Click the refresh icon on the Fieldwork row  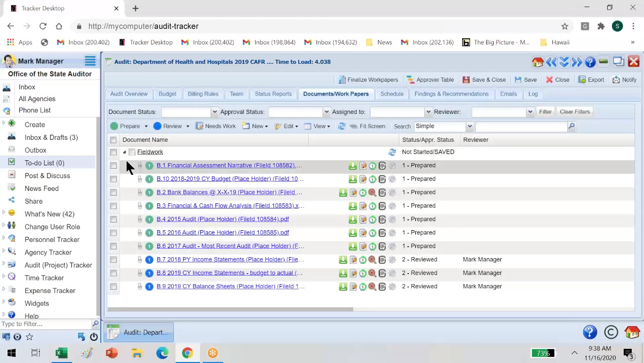click(x=392, y=152)
